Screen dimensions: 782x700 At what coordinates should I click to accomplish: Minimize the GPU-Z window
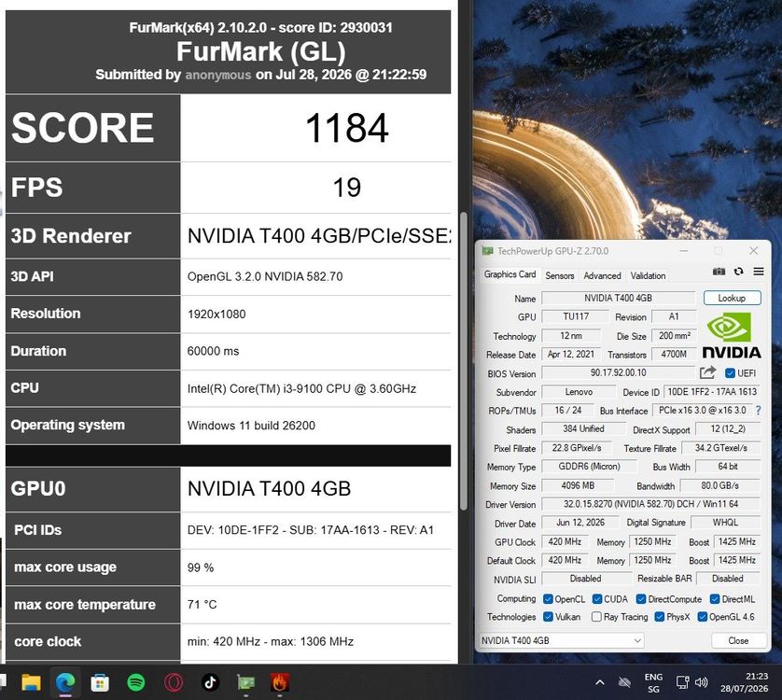tap(683, 250)
